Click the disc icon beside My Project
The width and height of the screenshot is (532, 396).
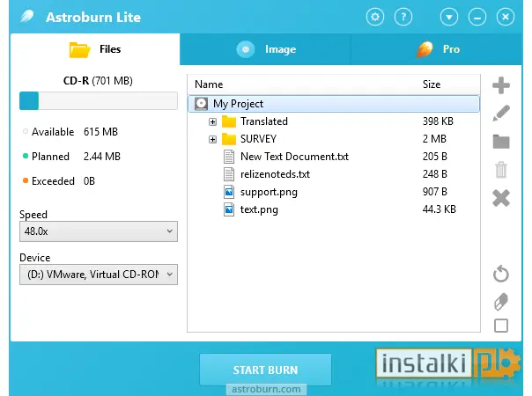click(201, 104)
